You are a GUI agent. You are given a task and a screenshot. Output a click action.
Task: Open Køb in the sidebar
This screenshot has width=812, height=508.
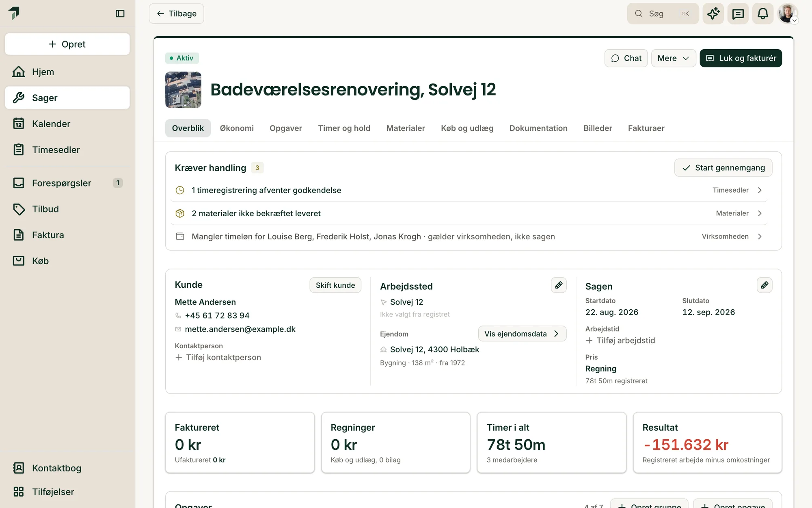coord(67,261)
